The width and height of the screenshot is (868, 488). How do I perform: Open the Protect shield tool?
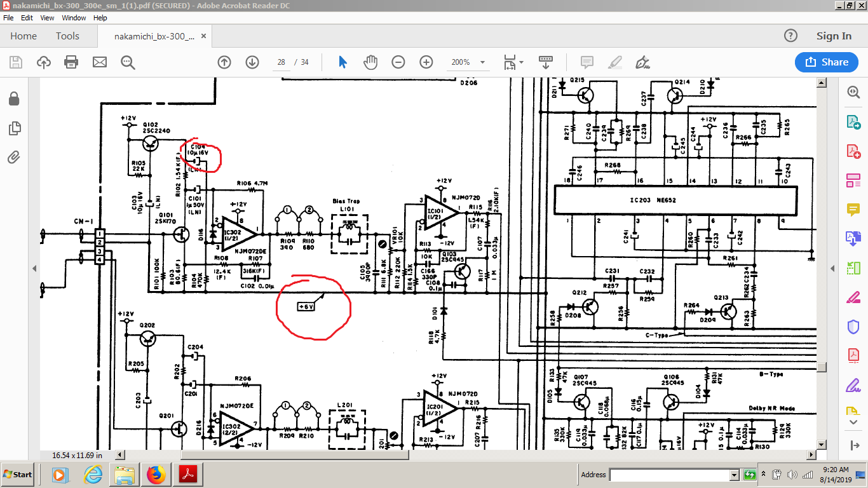click(x=853, y=327)
